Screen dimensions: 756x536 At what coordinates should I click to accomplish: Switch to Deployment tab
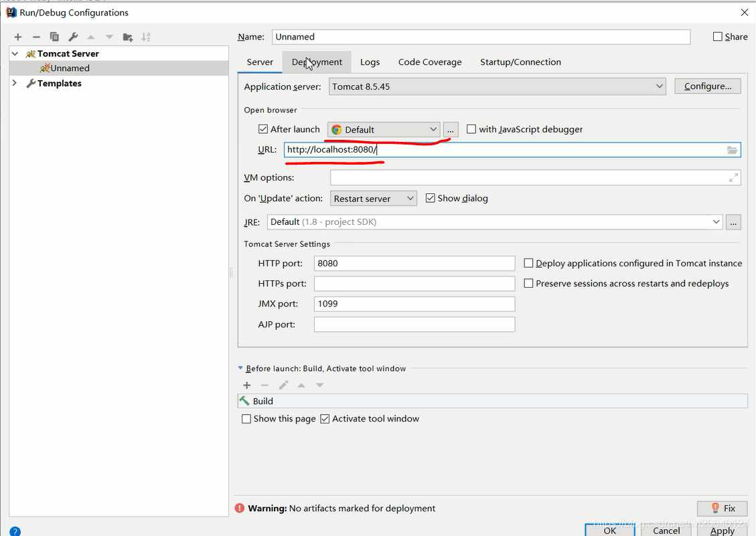[x=317, y=62]
